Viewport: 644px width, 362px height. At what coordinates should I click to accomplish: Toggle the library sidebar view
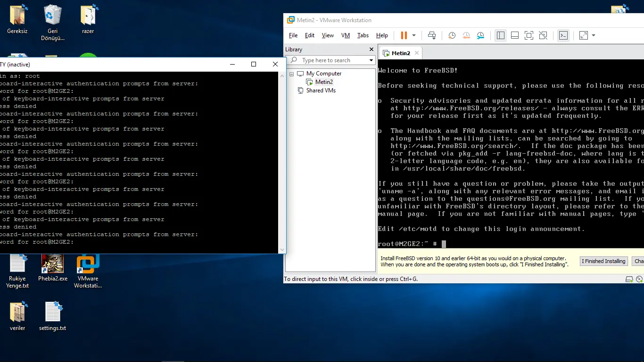(501, 35)
